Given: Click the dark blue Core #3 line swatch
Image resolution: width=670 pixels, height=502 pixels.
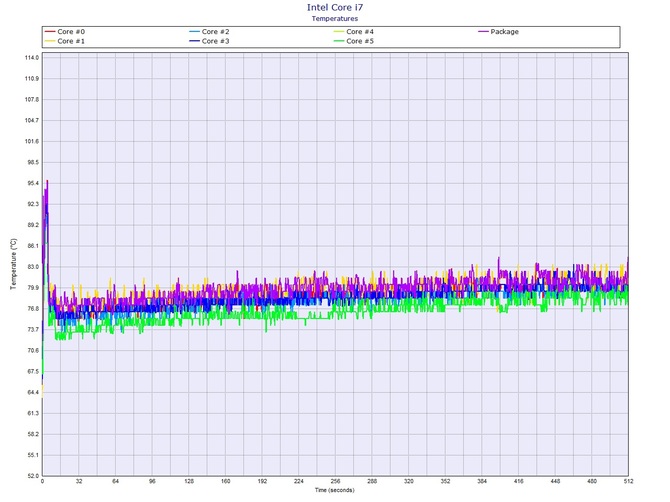Looking at the screenshot, I should click(194, 41).
